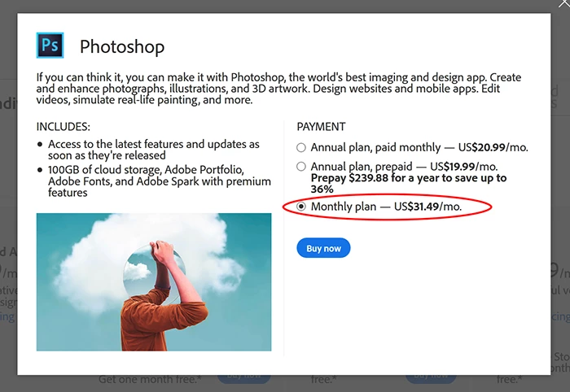The width and height of the screenshot is (570, 392).
Task: Click the 'Monthly plan — US$31.49/mo.' label
Action: point(387,207)
